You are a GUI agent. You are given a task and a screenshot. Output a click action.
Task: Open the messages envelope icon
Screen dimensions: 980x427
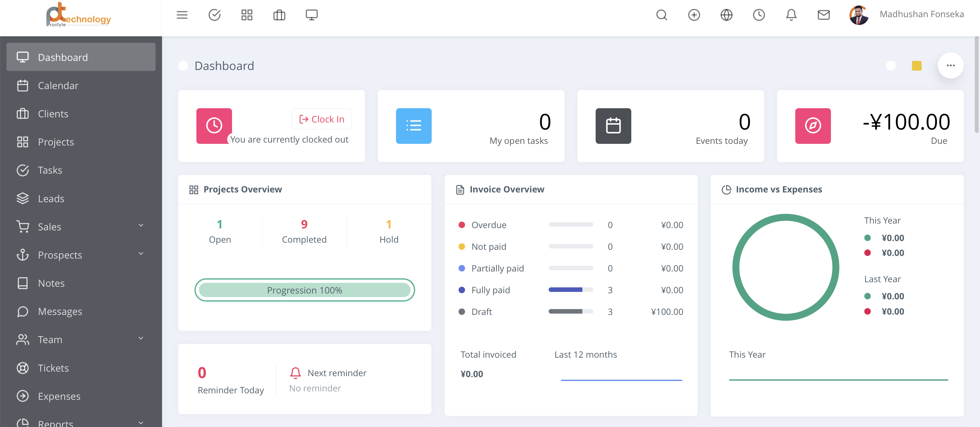point(823,15)
